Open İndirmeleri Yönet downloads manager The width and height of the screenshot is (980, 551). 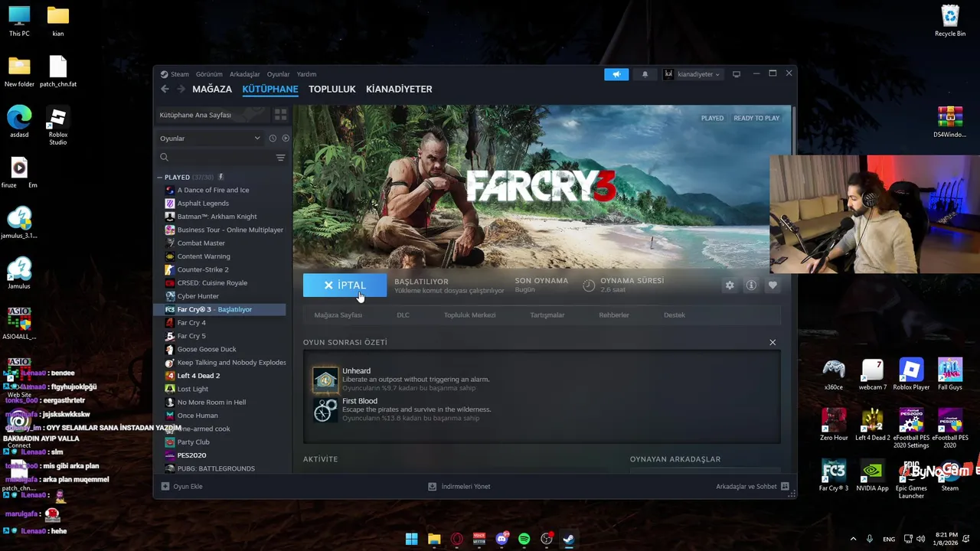[x=459, y=486]
